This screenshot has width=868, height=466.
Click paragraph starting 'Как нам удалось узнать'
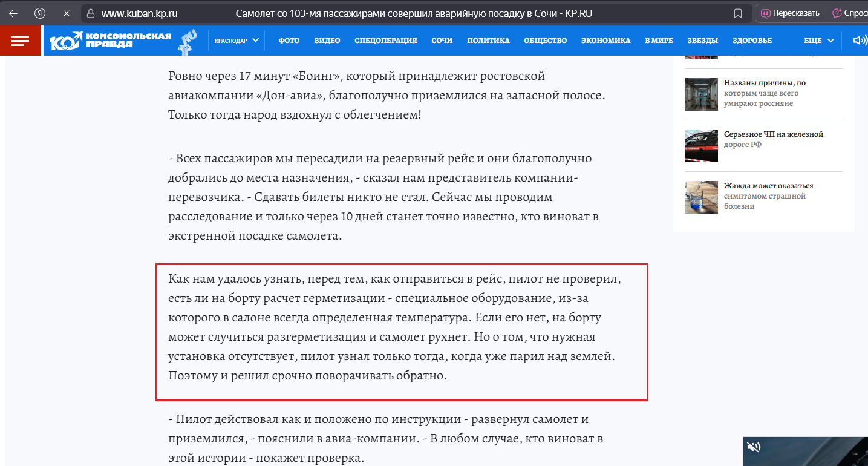(x=395, y=327)
